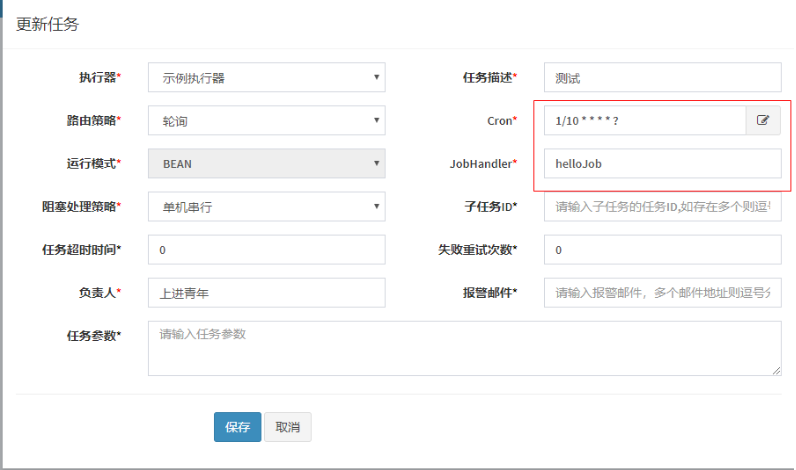Click the 子任务ID input field
796x470 pixels.
coord(662,207)
